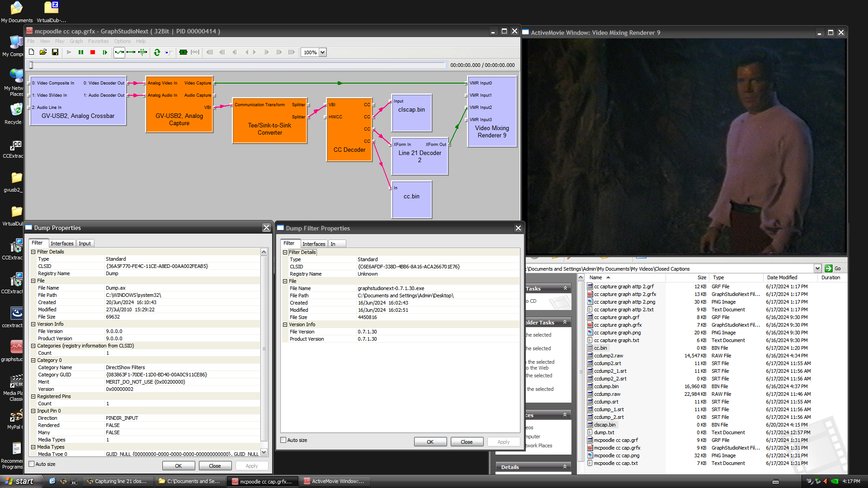Collapse Folder Tasks panel chevron
Viewport: 868px width, 488px height.
pyautogui.click(x=565, y=322)
